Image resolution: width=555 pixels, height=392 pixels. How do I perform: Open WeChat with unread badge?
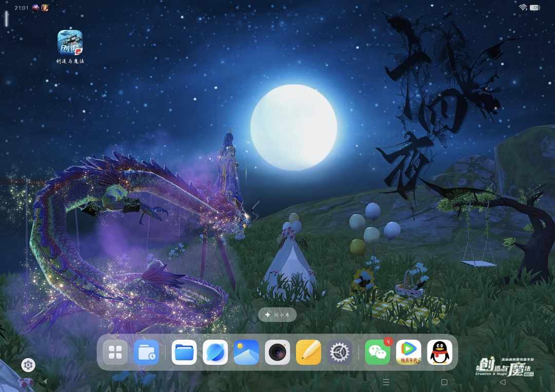point(378,352)
